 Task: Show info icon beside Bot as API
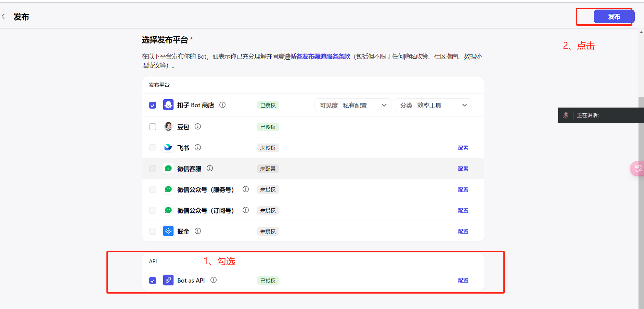pyautogui.click(x=214, y=280)
